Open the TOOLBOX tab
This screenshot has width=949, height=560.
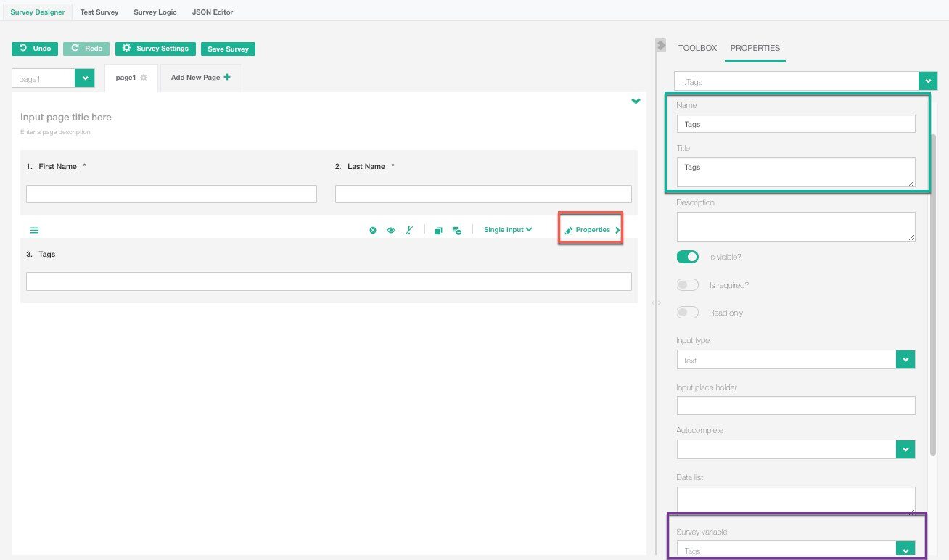[697, 48]
